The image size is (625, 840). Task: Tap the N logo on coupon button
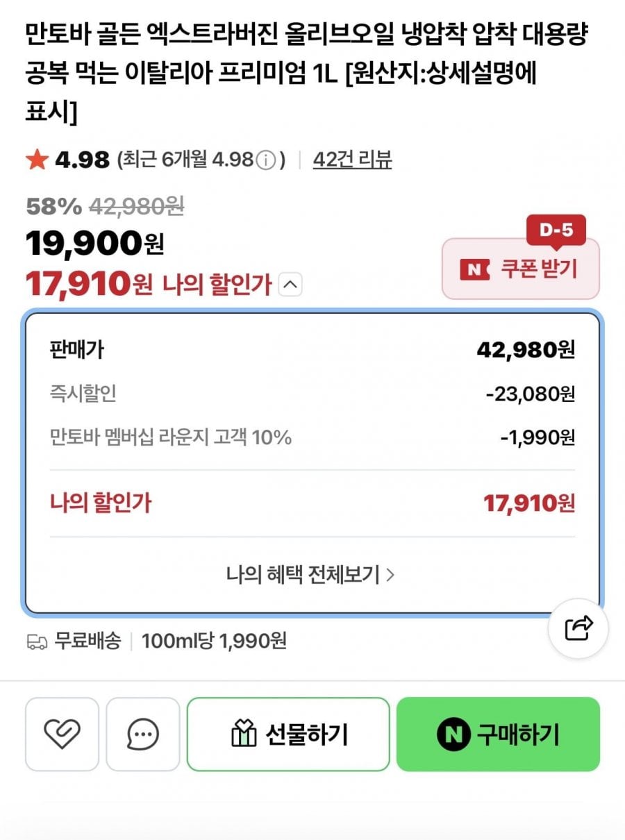pyautogui.click(x=475, y=269)
